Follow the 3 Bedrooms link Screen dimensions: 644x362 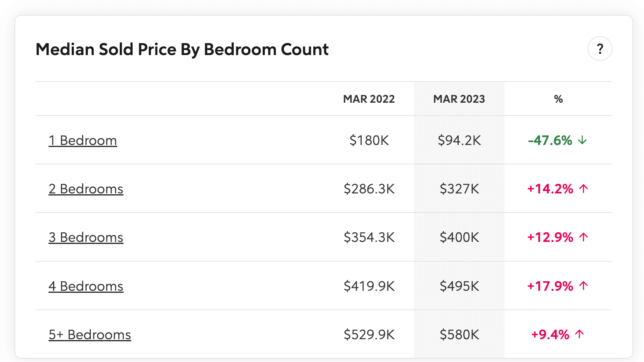tap(86, 237)
